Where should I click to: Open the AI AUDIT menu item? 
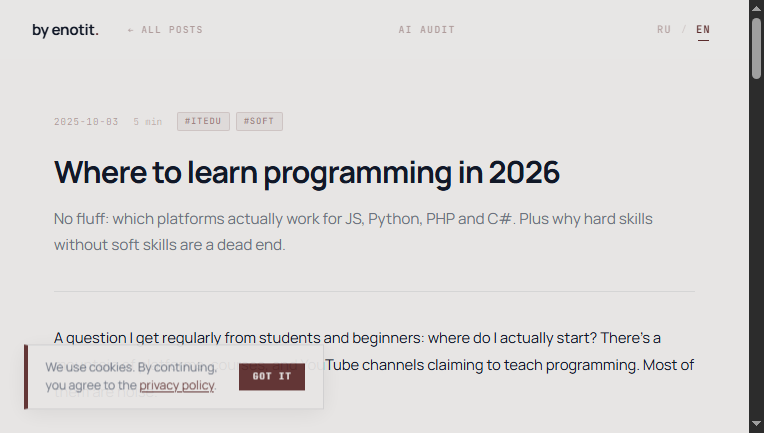426,30
